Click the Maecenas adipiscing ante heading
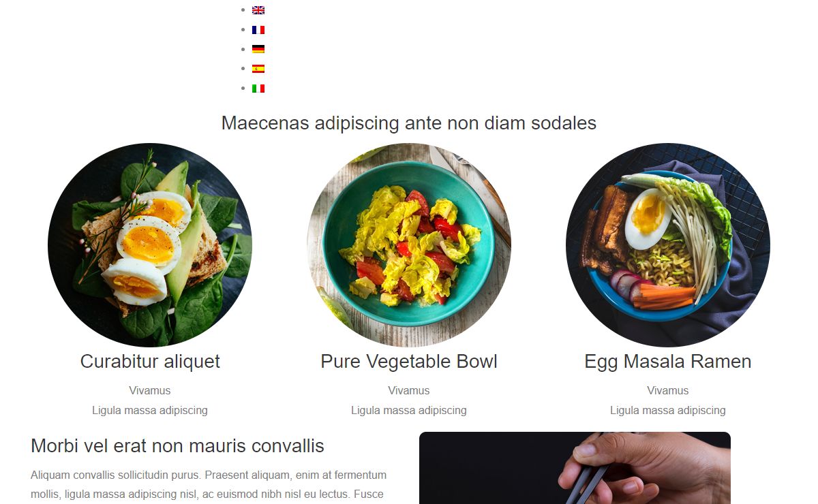This screenshot has height=504, width=818. tap(409, 123)
